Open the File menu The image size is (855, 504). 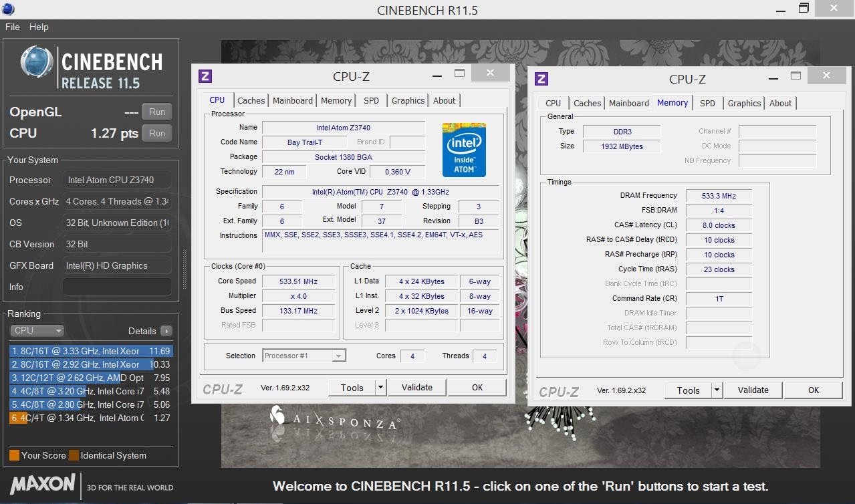(x=13, y=27)
